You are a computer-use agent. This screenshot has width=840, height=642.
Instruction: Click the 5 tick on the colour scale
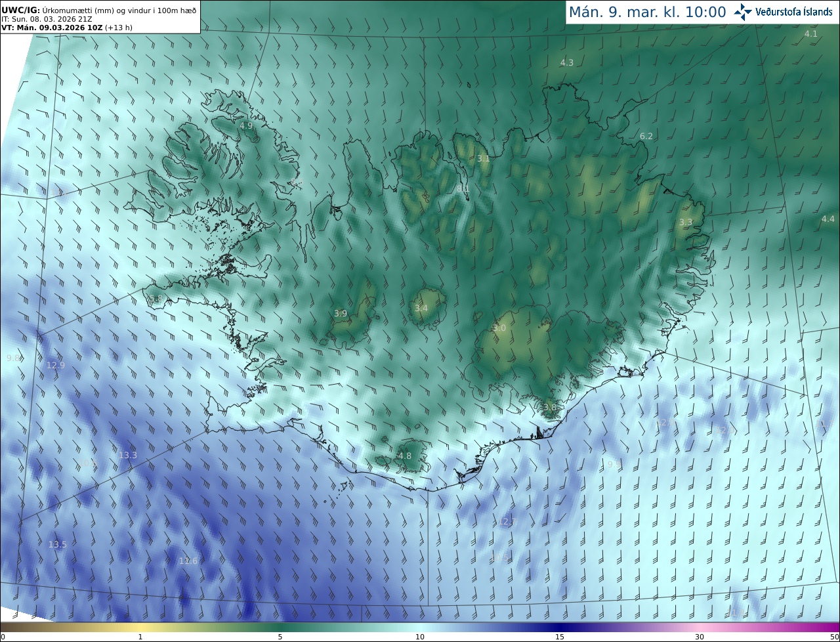click(280, 637)
